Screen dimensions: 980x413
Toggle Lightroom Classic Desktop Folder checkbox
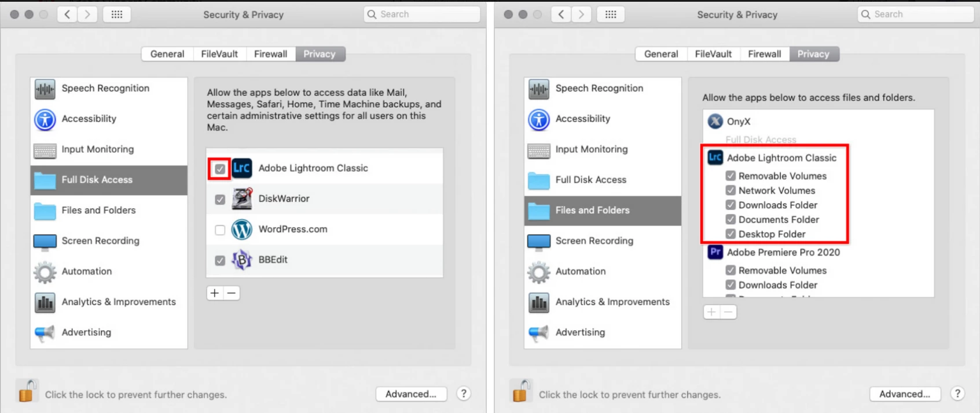click(731, 233)
